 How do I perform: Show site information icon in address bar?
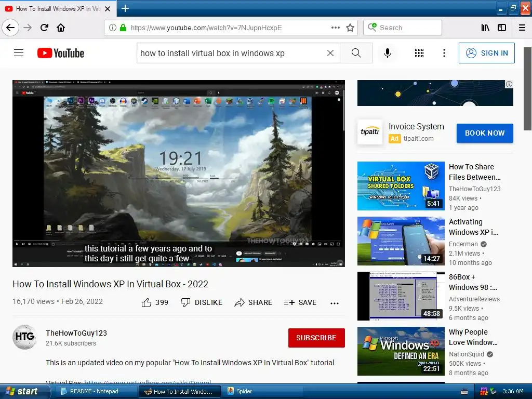[113, 28]
